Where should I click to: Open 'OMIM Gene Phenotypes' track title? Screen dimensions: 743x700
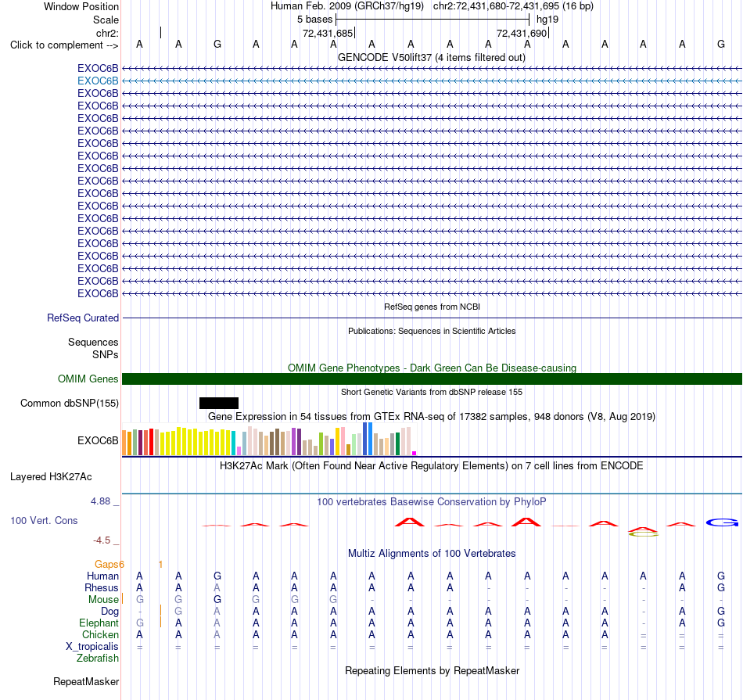point(432,368)
